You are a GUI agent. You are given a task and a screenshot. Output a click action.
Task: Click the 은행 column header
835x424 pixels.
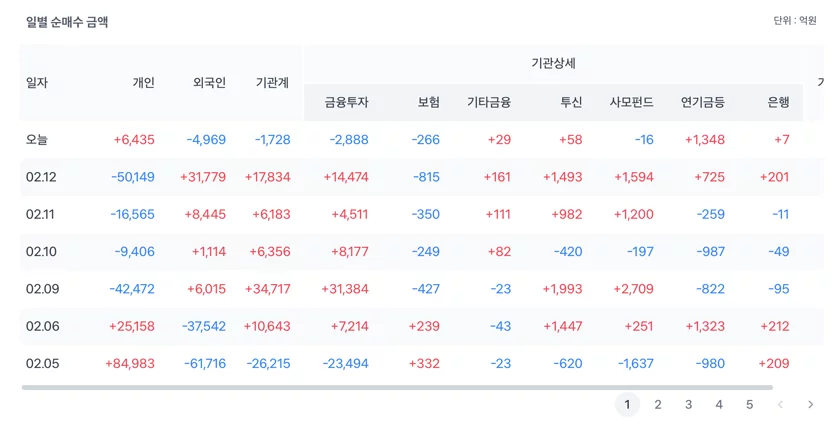pos(778,102)
